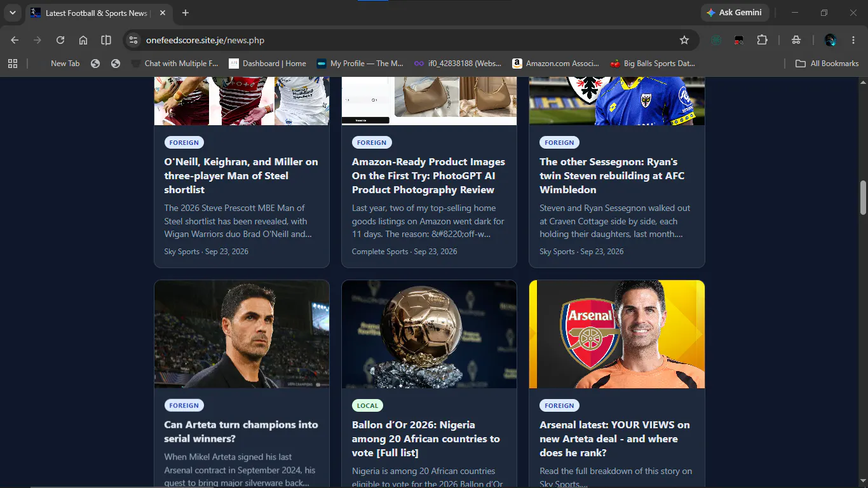Viewport: 868px width, 488px height.
Task: Open the red and black extension icon
Action: coord(739,40)
